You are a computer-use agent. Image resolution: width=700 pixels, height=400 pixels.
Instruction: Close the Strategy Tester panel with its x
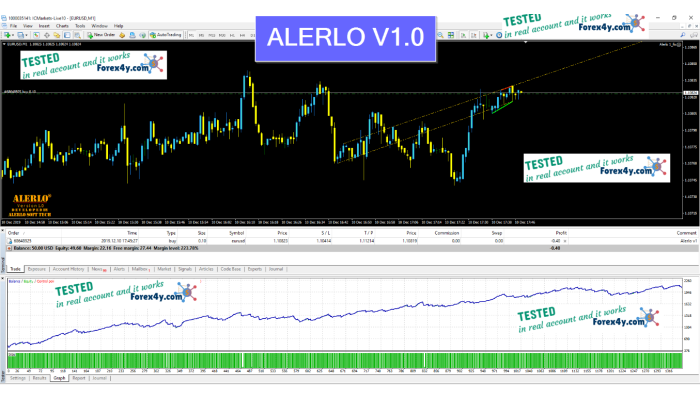[3, 279]
